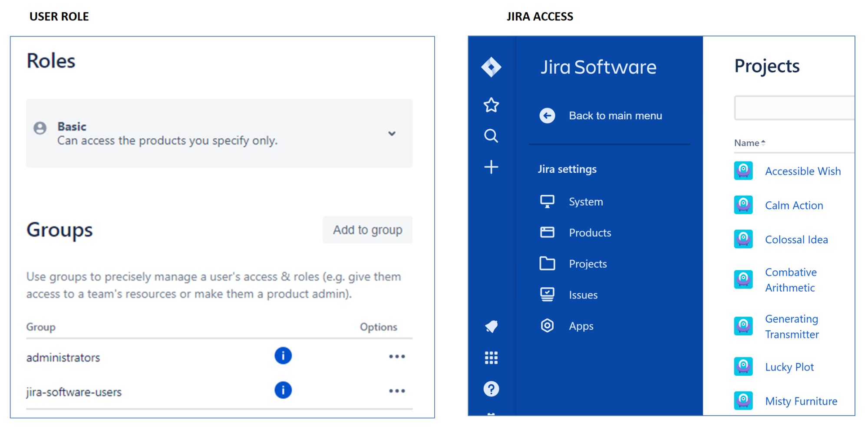The height and width of the screenshot is (436, 868).
Task: Click the Jira diamond logo icon
Action: (x=491, y=67)
